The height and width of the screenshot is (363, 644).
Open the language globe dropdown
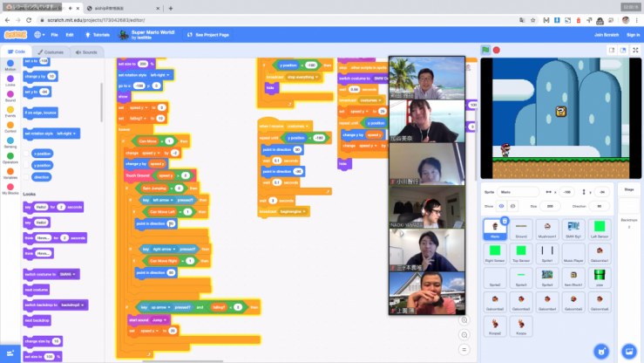click(x=39, y=35)
